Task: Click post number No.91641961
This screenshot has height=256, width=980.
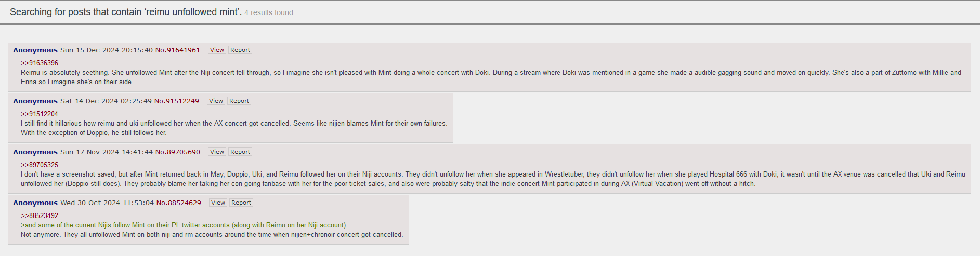Action: point(178,50)
